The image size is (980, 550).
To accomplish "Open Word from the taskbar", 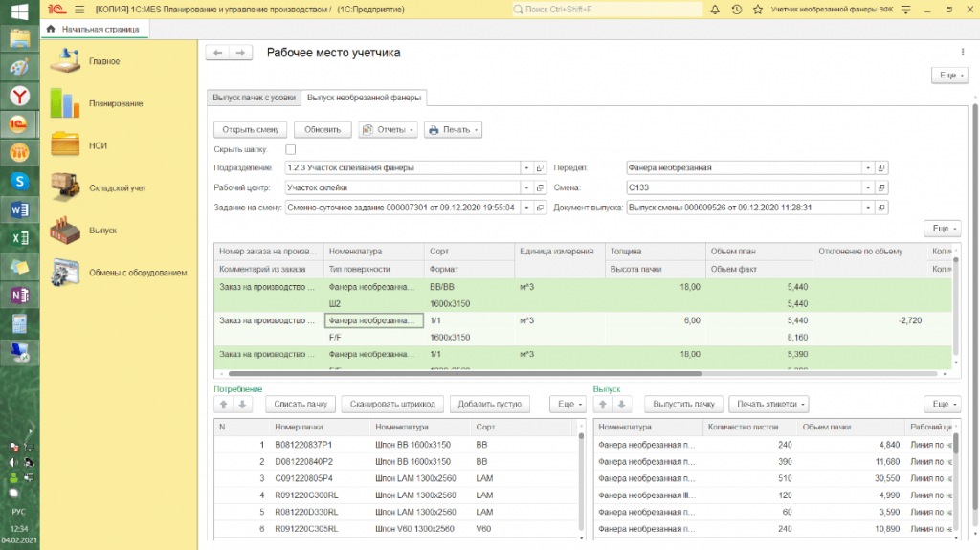I will point(19,210).
